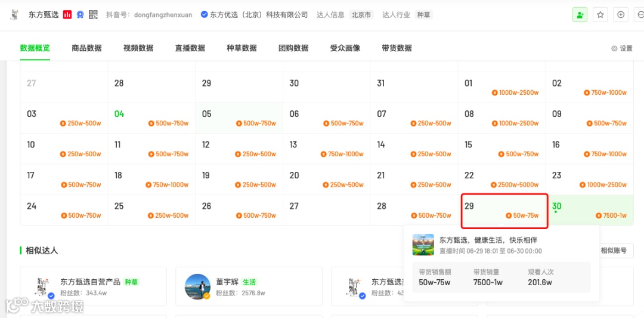Screen dimensions: 644x318
Task: Click the green follow-user icon button
Action: click(580, 15)
